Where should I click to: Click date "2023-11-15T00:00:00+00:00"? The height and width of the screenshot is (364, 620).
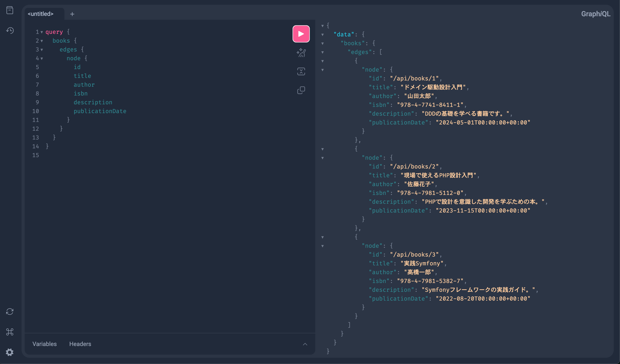click(483, 211)
